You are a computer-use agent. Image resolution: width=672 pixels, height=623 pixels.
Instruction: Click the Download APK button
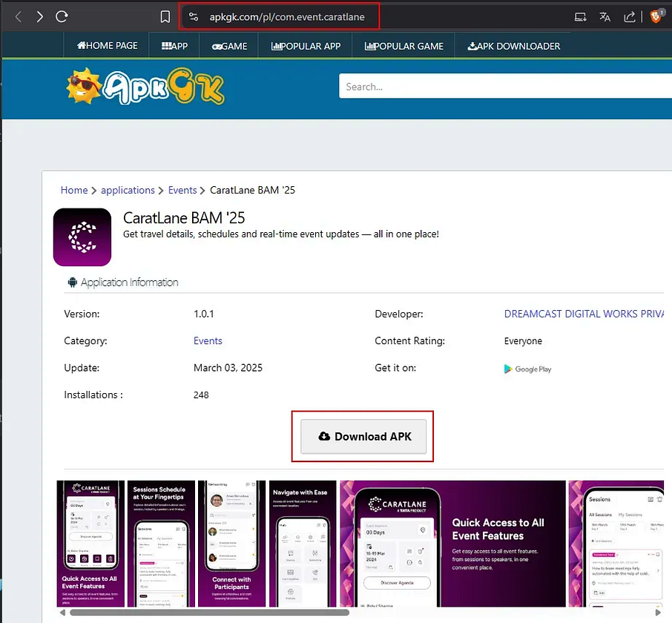point(363,436)
